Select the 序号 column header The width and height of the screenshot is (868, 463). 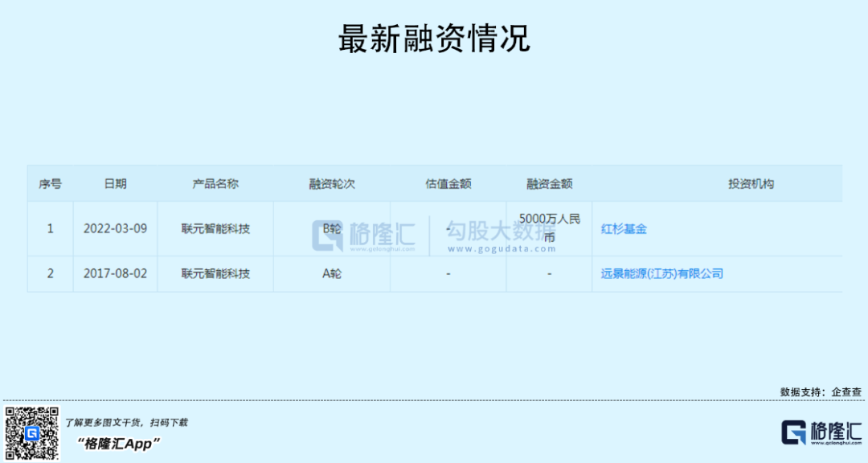(51, 184)
